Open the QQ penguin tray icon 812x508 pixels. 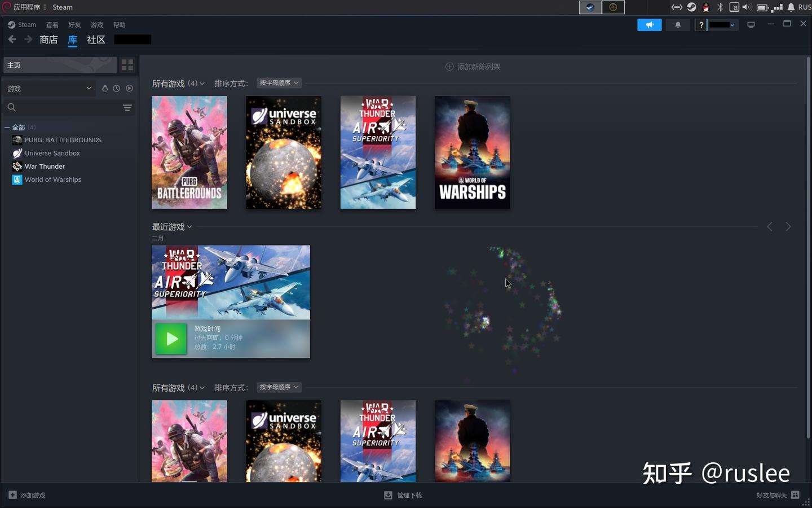click(x=705, y=7)
